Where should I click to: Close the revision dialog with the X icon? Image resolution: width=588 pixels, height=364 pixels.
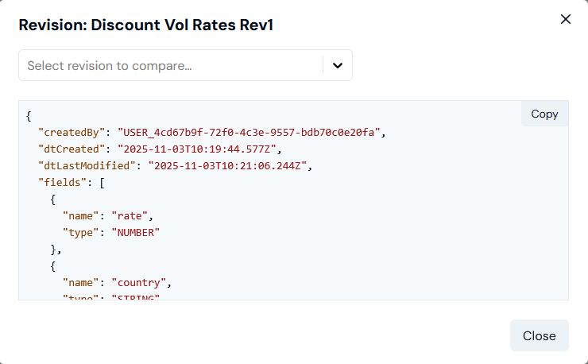coord(566,19)
